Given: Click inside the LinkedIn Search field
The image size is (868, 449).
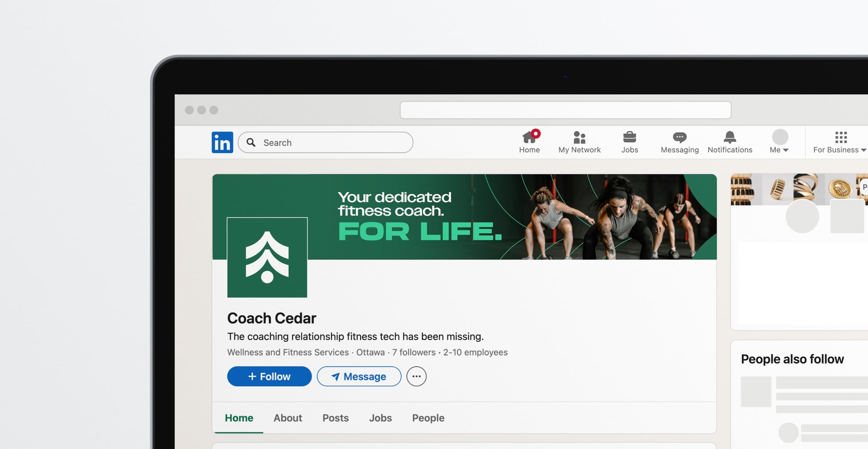Looking at the screenshot, I should [325, 142].
